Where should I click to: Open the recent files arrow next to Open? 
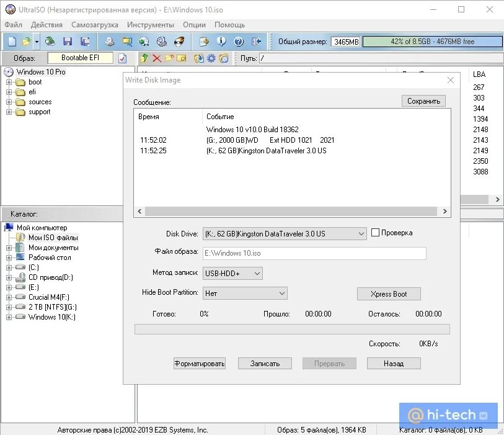37,42
